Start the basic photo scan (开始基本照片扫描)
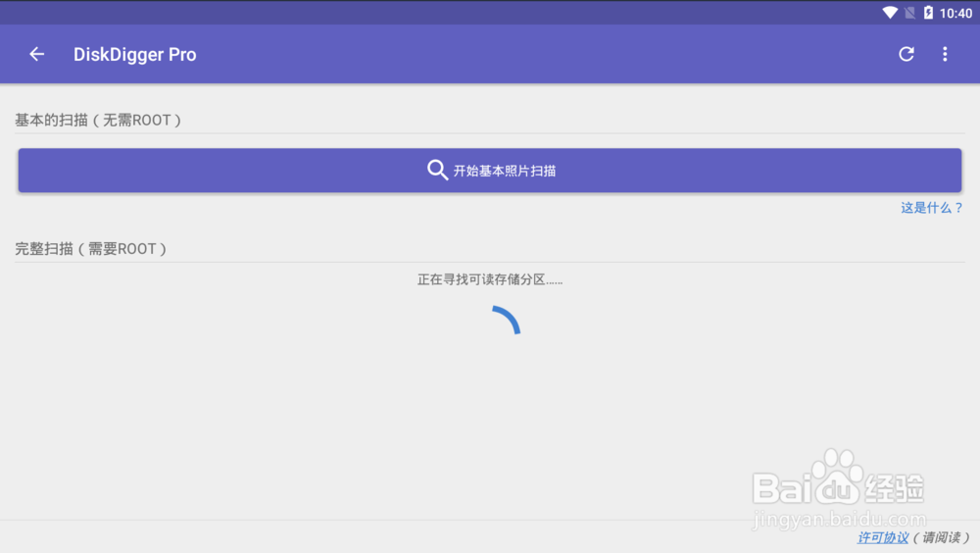 (x=489, y=171)
